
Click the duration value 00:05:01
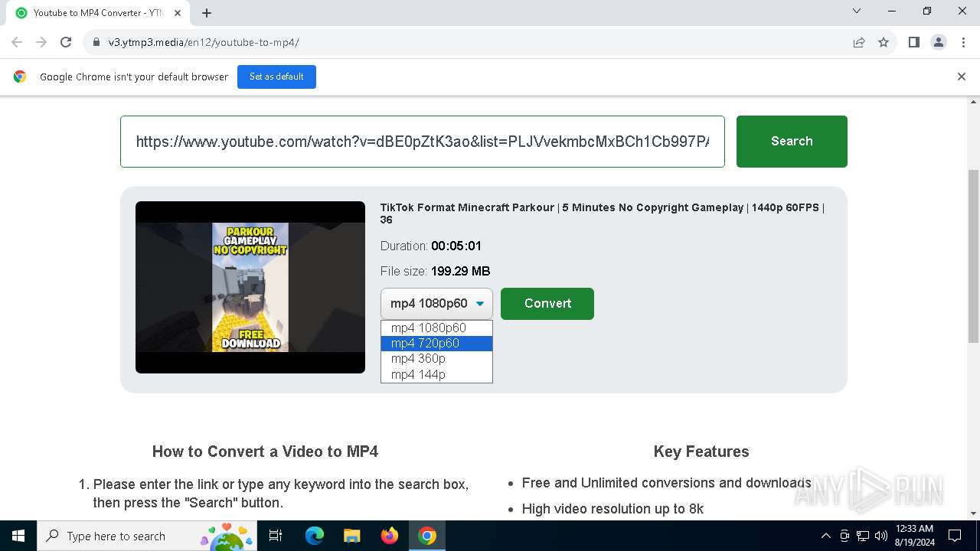tap(456, 246)
